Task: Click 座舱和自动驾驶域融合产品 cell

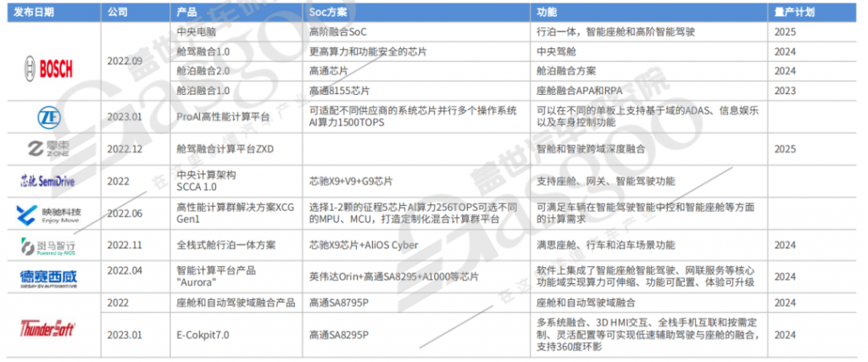Action: point(236,303)
